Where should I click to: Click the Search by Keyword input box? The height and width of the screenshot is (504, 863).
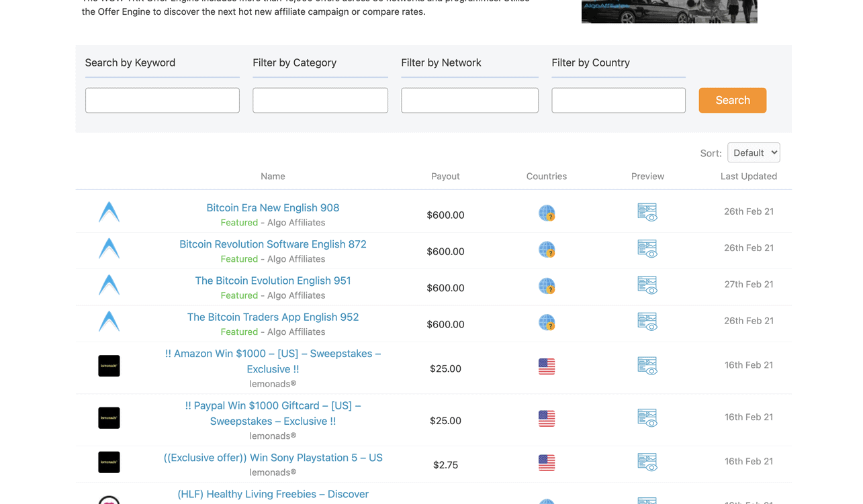click(x=163, y=100)
